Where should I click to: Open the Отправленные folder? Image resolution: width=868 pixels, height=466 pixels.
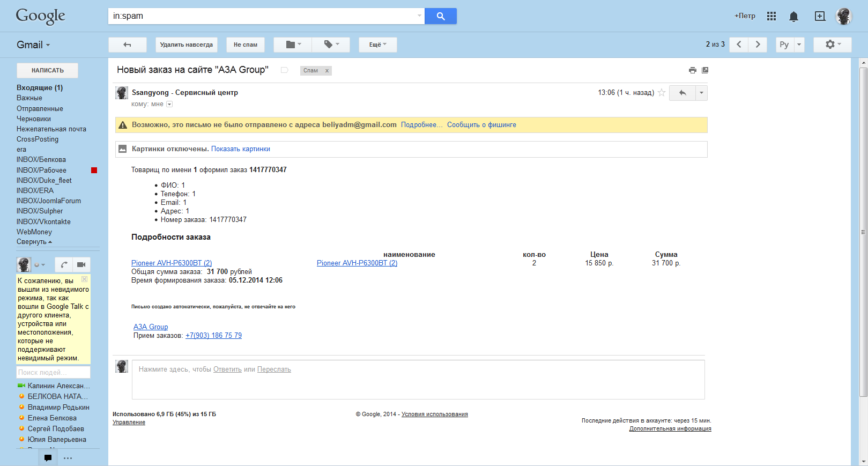40,108
